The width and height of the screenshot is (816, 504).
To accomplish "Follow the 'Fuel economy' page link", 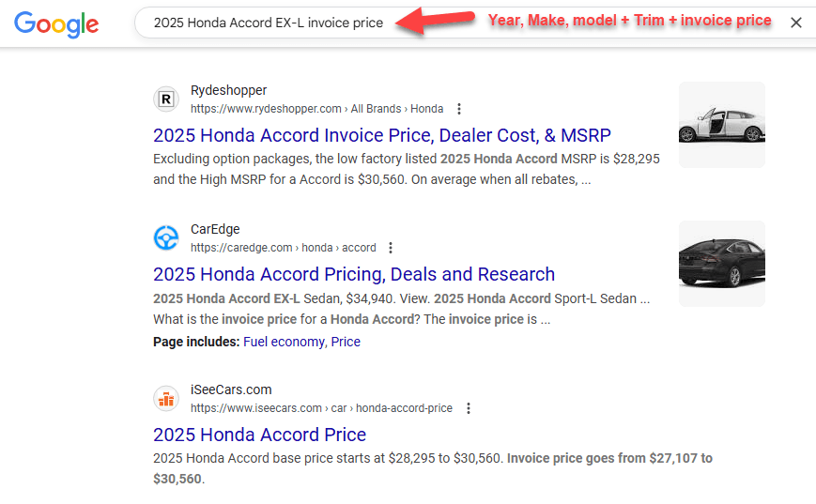I will point(284,342).
